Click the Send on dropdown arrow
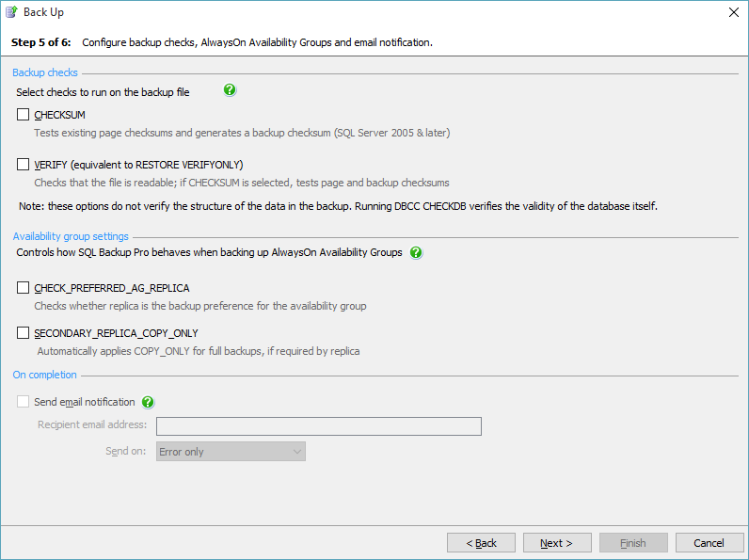 coord(297,452)
